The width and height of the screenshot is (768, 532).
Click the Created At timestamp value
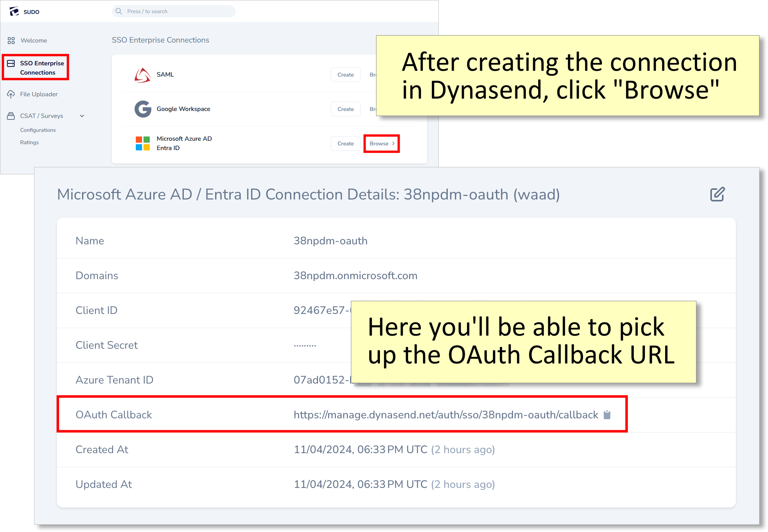394,450
